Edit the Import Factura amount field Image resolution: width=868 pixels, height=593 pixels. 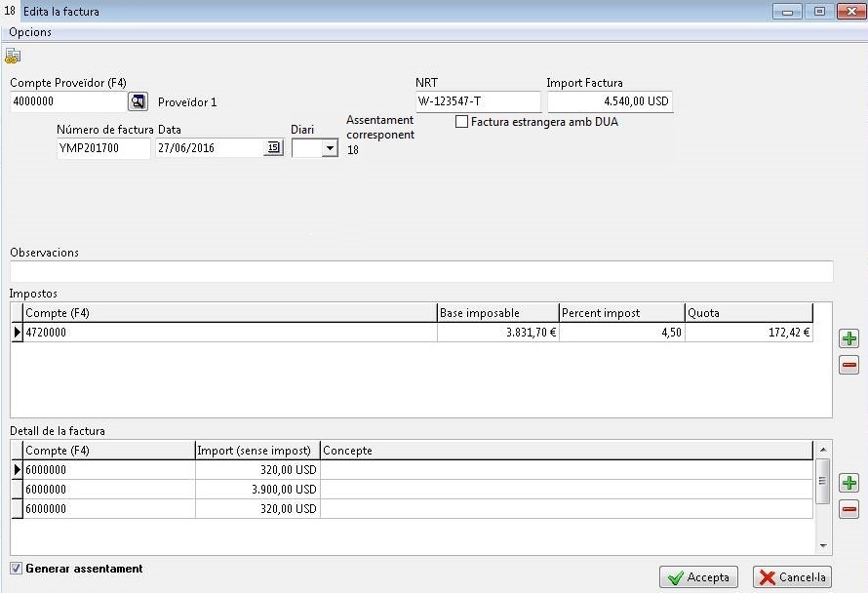[x=610, y=101]
